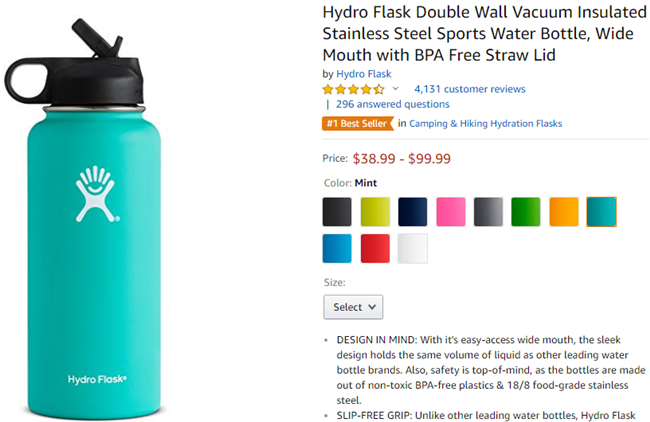Select the orange color swatch
The image size is (650, 422).
click(x=564, y=212)
